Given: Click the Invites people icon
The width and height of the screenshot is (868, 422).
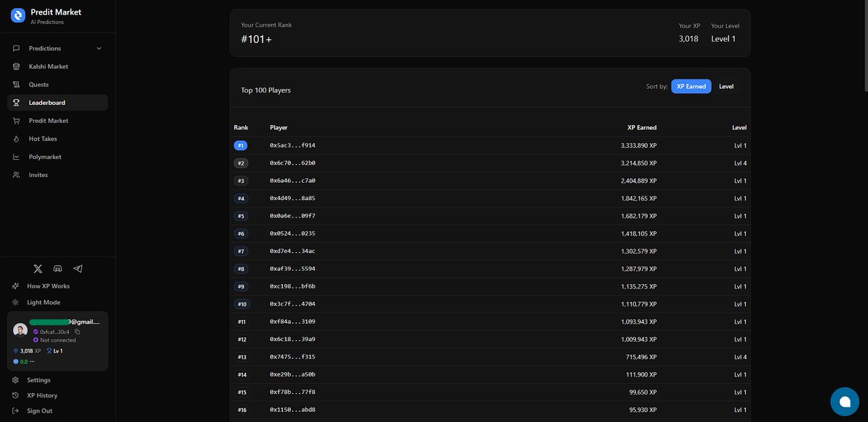Looking at the screenshot, I should click(x=16, y=175).
